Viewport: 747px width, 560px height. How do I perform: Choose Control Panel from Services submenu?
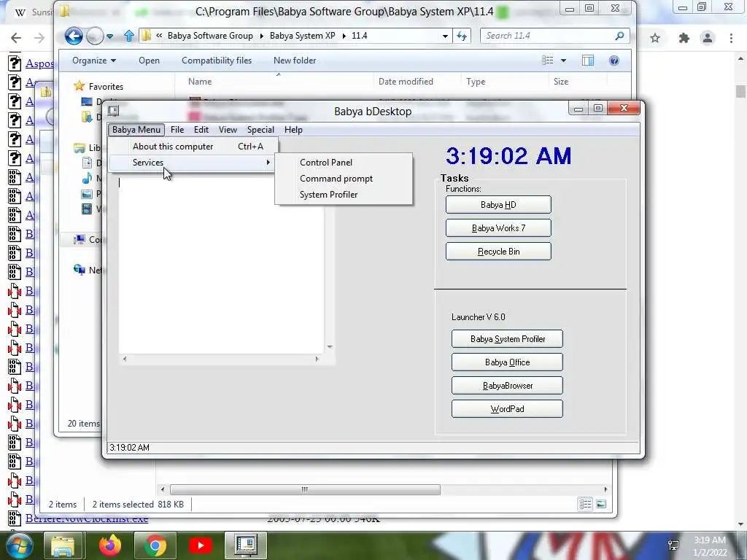click(344, 163)
